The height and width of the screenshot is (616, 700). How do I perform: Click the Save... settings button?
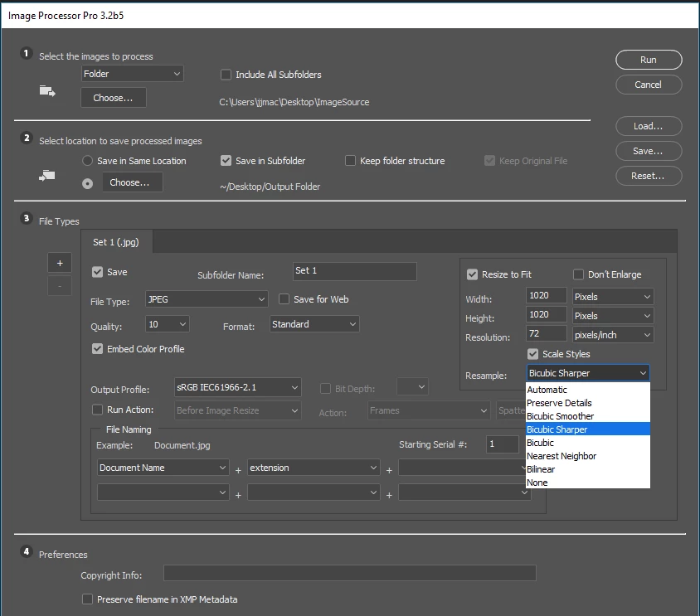click(x=649, y=151)
